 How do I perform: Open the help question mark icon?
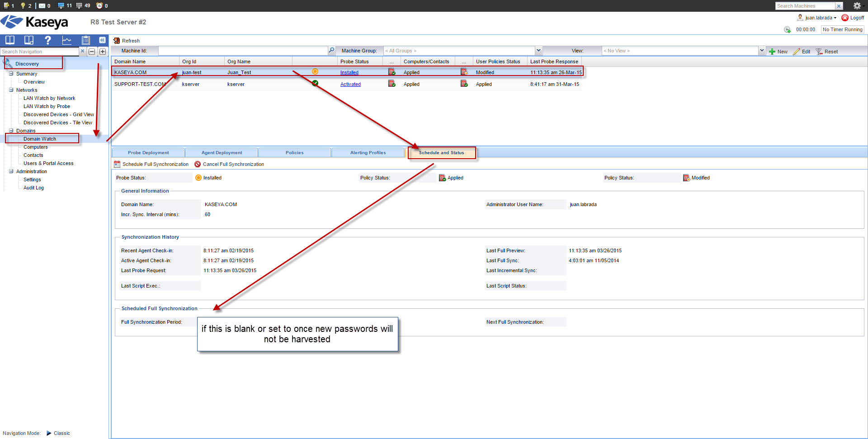pyautogui.click(x=48, y=40)
